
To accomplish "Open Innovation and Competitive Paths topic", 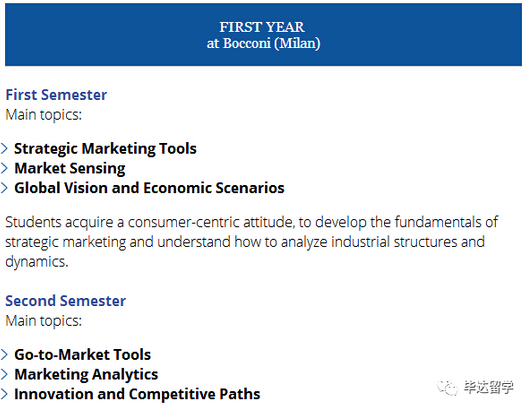I will click(x=137, y=394).
